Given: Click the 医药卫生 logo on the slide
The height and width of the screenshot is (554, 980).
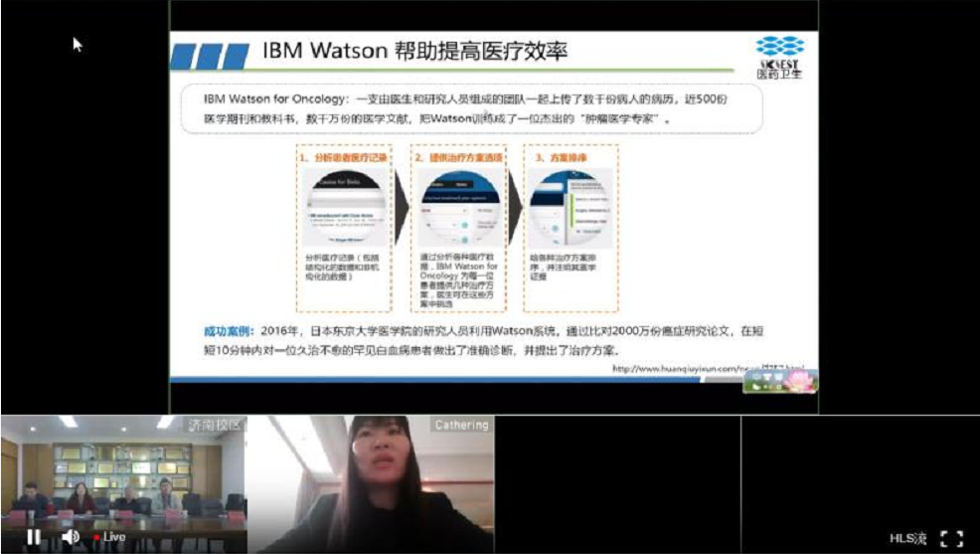Looking at the screenshot, I should click(x=779, y=56).
